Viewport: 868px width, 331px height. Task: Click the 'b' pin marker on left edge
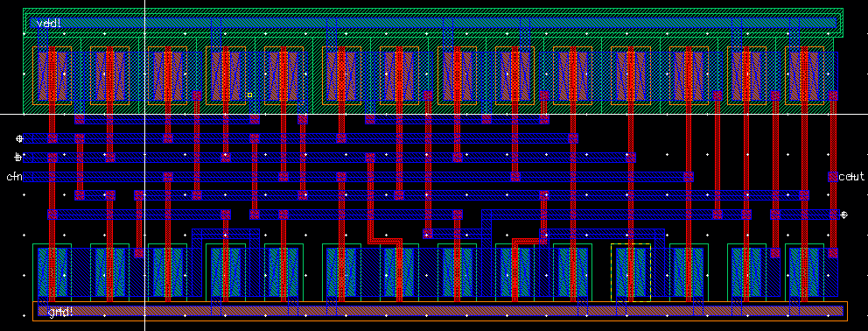click(x=18, y=158)
